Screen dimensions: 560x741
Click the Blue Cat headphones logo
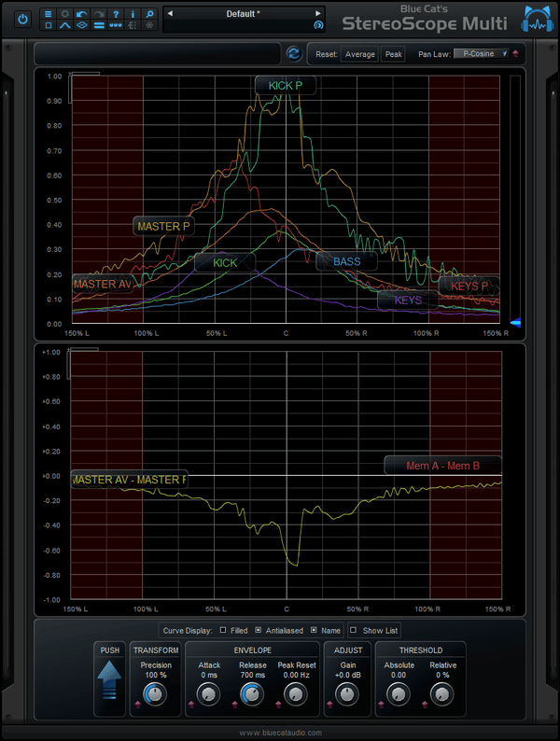click(536, 21)
